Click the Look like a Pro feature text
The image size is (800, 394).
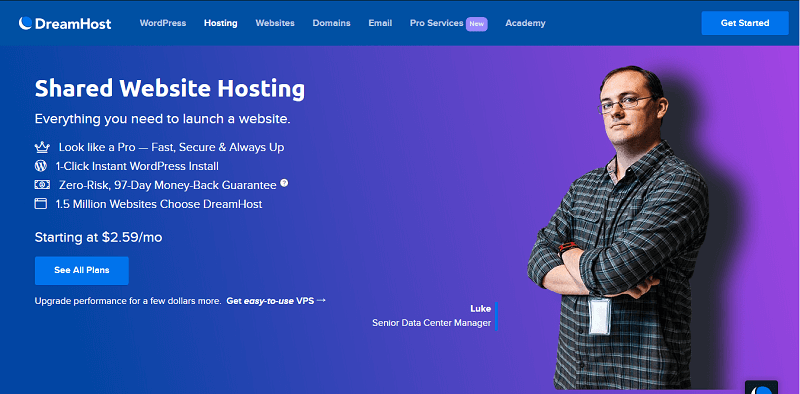pyautogui.click(x=171, y=147)
